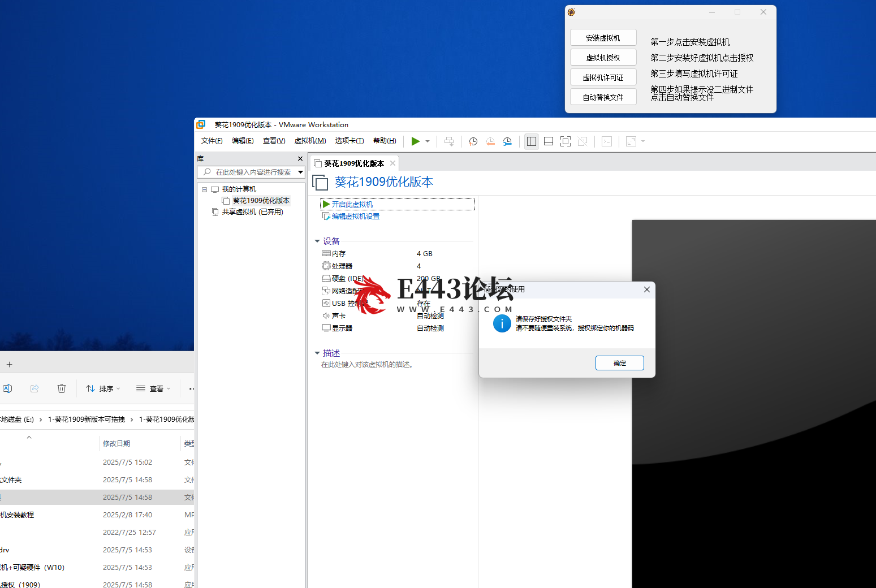
Task: Open the Snapshot Manager wrench-clock icon
Action: click(507, 141)
